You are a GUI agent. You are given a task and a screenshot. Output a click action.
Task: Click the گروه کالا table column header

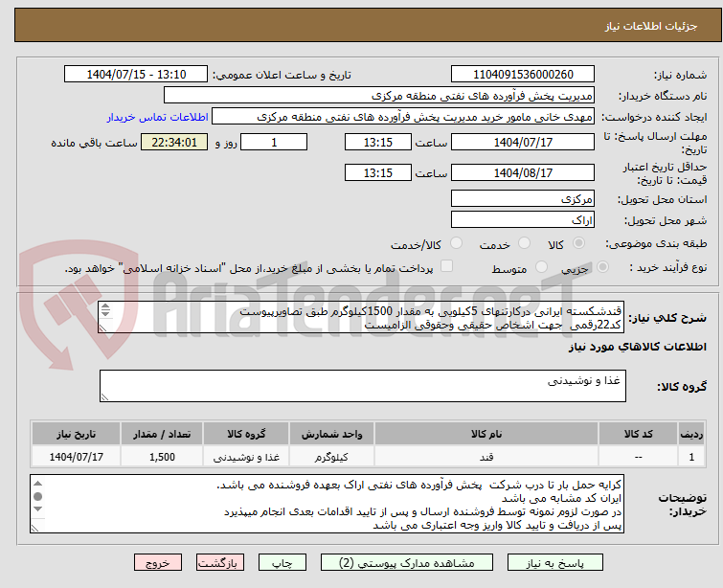246,434
